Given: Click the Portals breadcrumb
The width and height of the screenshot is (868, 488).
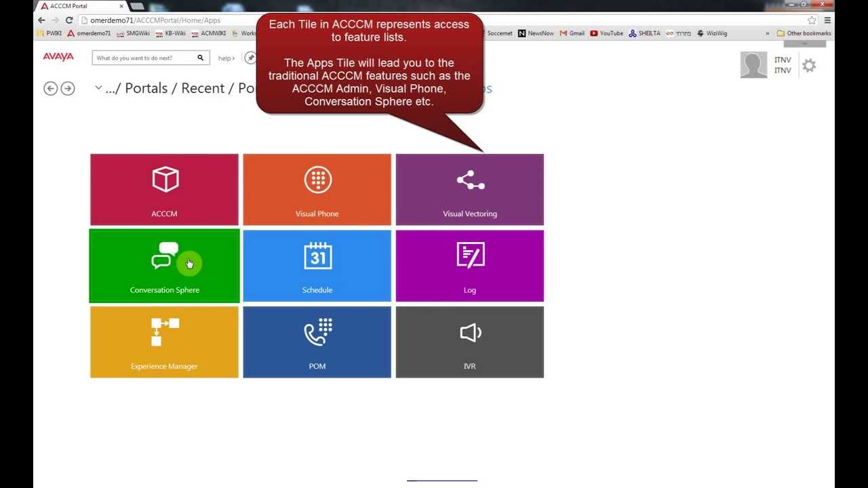Looking at the screenshot, I should coord(146,89).
